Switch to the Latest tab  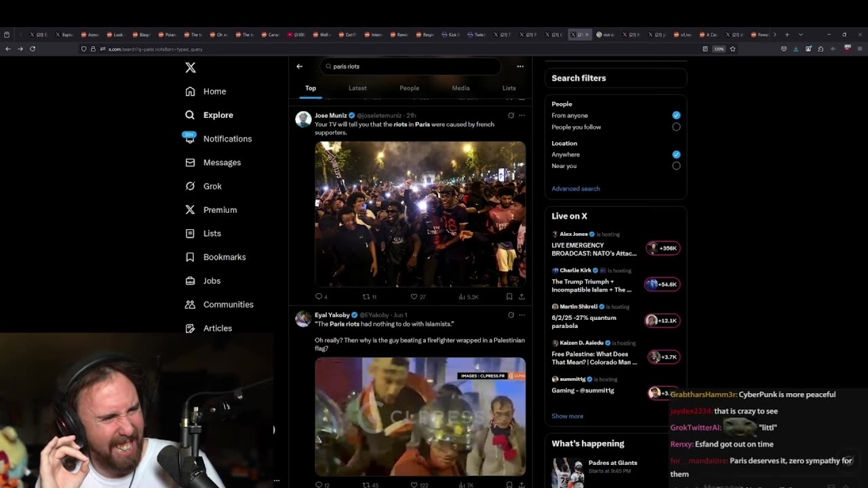click(x=357, y=88)
